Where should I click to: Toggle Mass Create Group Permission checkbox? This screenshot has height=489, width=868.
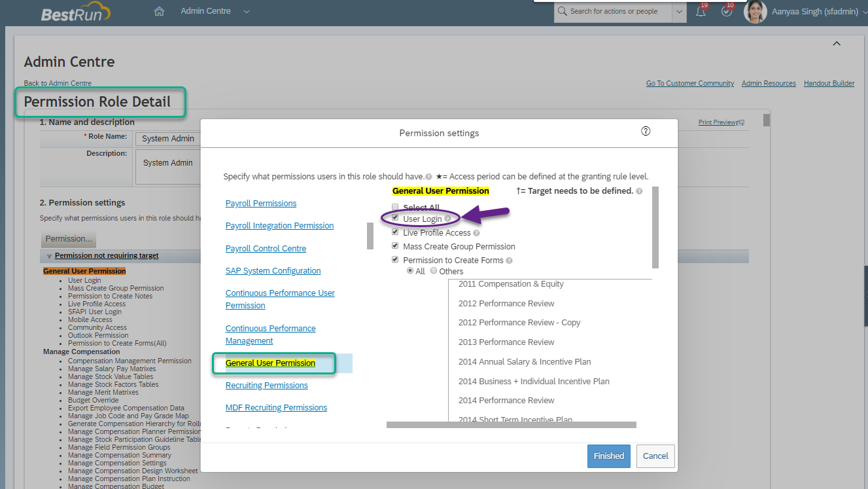tap(395, 246)
